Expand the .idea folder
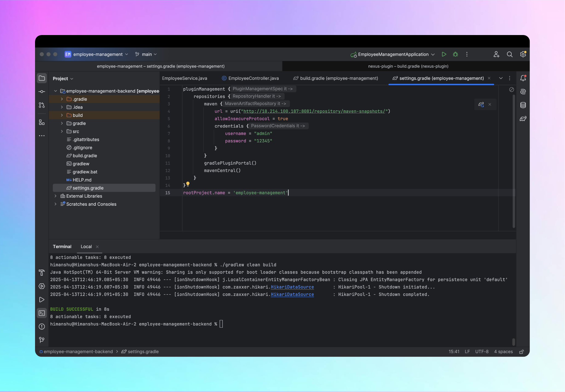The image size is (565, 392). click(x=62, y=107)
